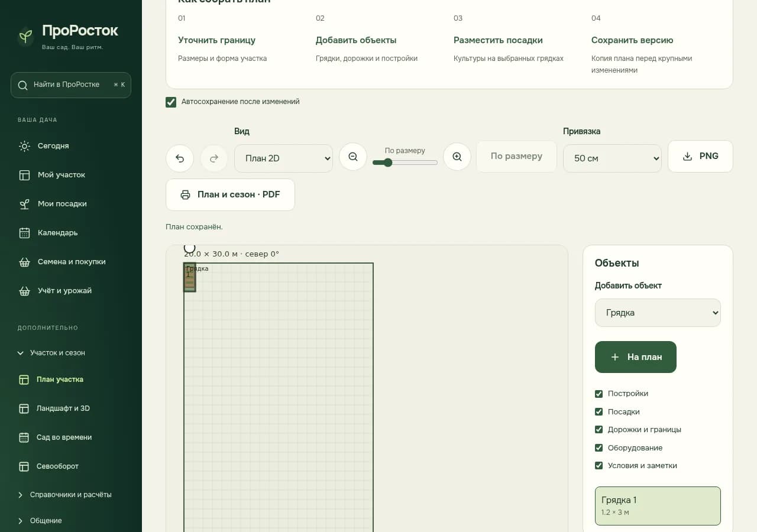Viewport: 757px width, 532px height.
Task: Click the icon beside Ландшафт и 3D
Action: click(x=24, y=408)
